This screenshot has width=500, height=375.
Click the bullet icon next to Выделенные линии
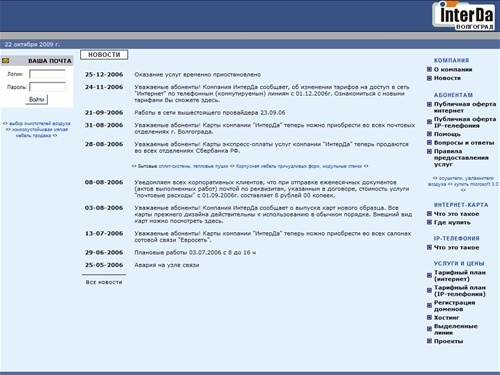pyautogui.click(x=429, y=329)
